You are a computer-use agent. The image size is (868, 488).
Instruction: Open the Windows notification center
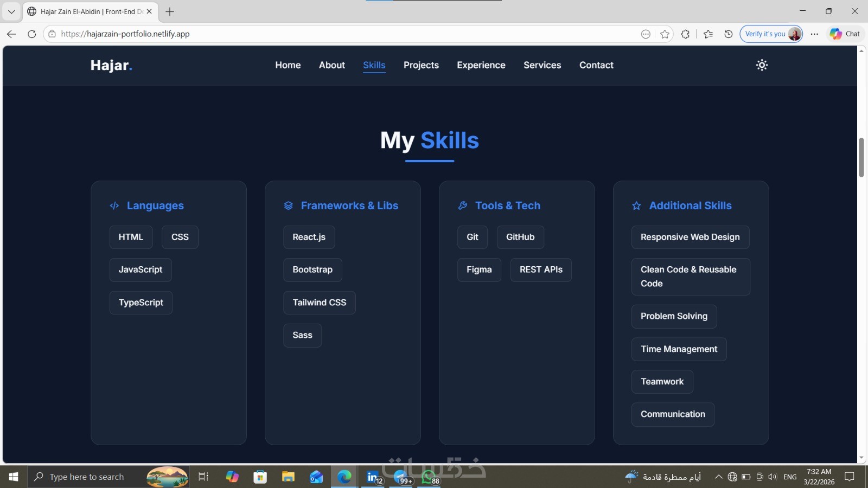(850, 477)
